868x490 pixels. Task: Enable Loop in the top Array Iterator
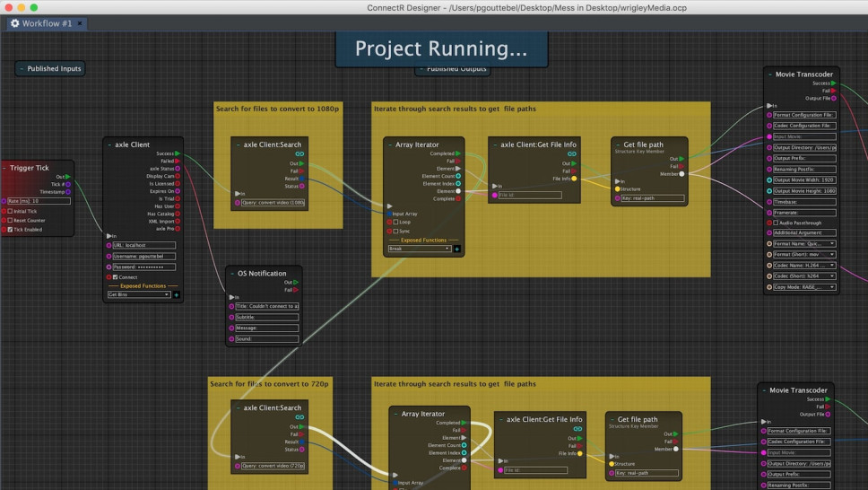(x=395, y=223)
